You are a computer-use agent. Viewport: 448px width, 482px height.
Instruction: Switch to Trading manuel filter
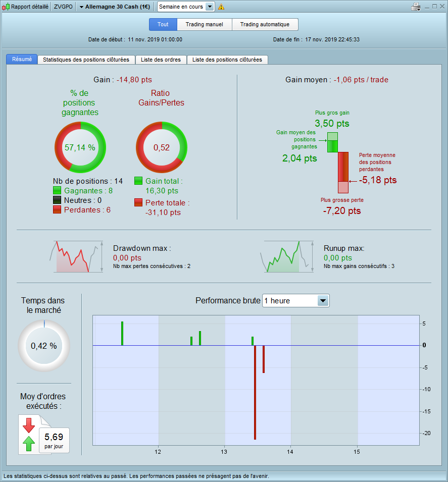(x=205, y=25)
